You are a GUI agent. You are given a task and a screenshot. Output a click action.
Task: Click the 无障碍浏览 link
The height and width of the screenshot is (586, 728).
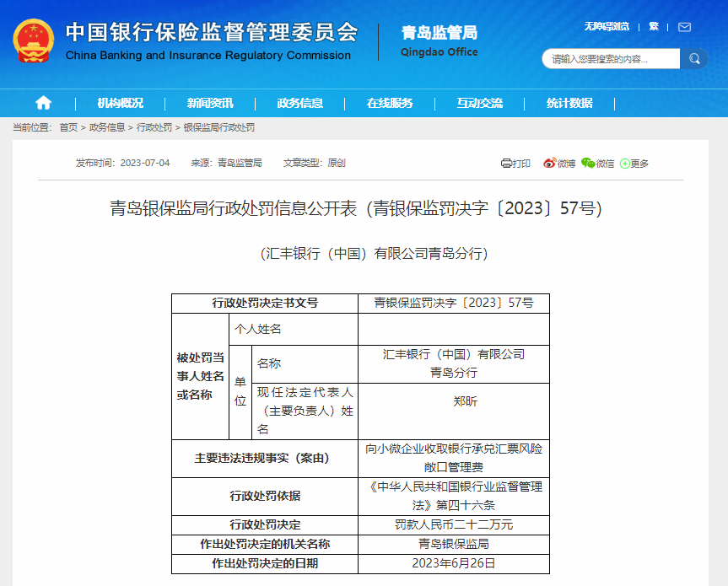(607, 26)
